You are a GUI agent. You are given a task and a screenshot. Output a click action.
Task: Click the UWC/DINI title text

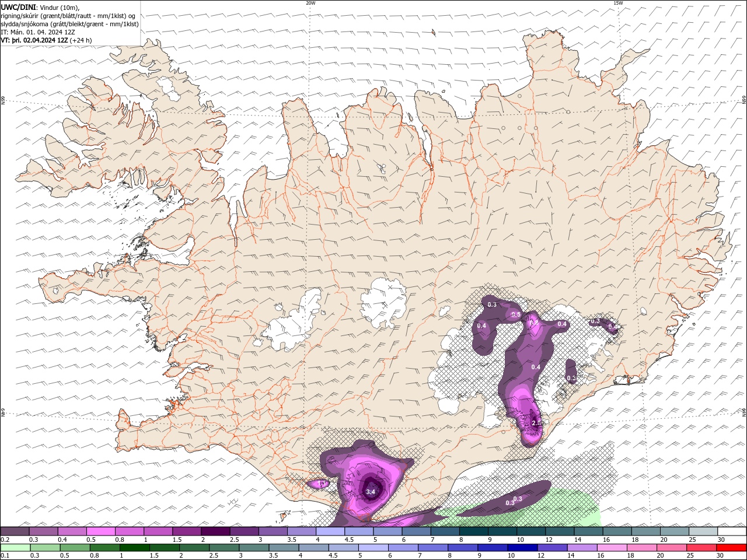coord(19,6)
